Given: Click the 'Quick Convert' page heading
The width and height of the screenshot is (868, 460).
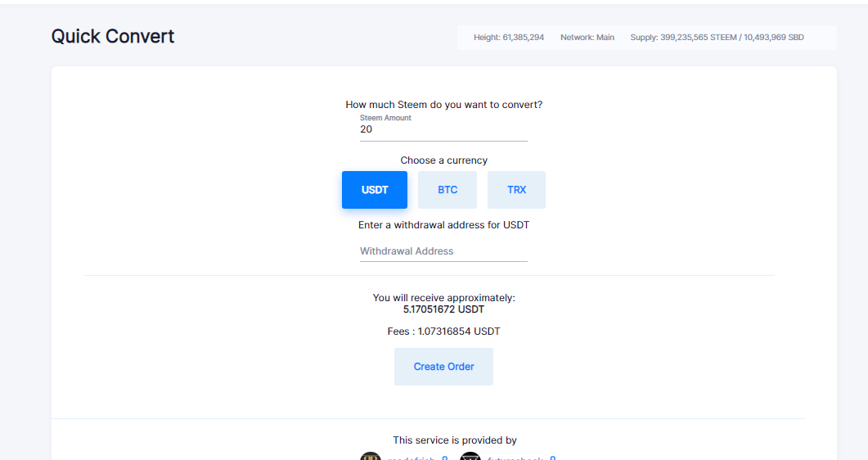Looking at the screenshot, I should click(x=113, y=37).
